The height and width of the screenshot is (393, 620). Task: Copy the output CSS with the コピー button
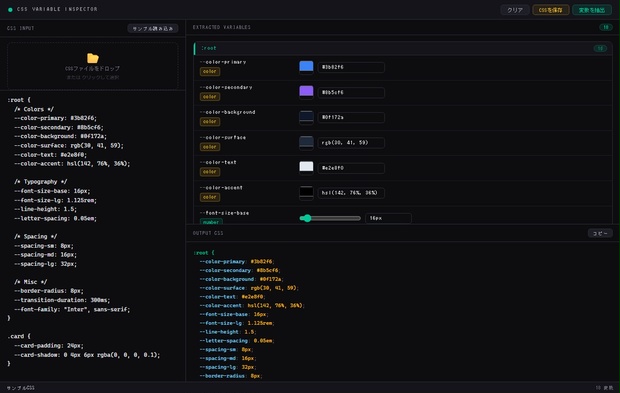[600, 233]
